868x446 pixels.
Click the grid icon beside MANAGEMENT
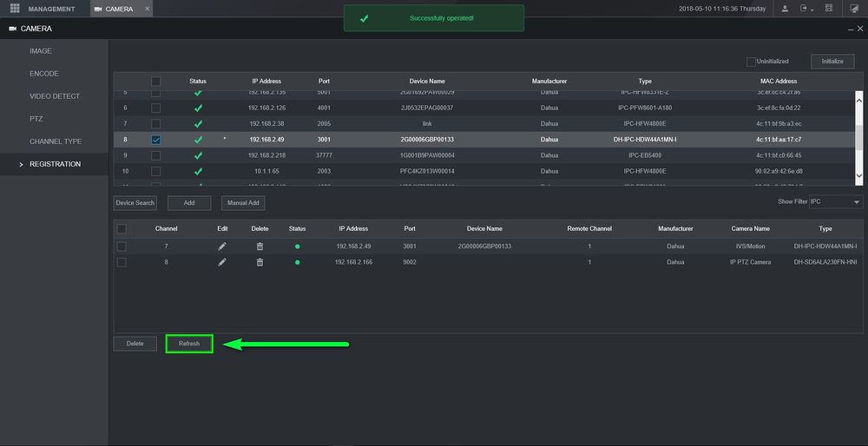pos(14,9)
